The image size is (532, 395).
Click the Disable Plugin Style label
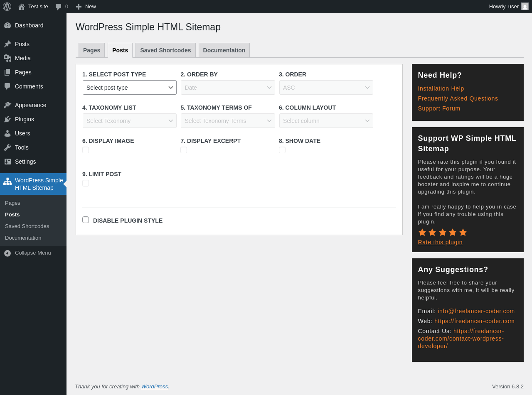128,221
